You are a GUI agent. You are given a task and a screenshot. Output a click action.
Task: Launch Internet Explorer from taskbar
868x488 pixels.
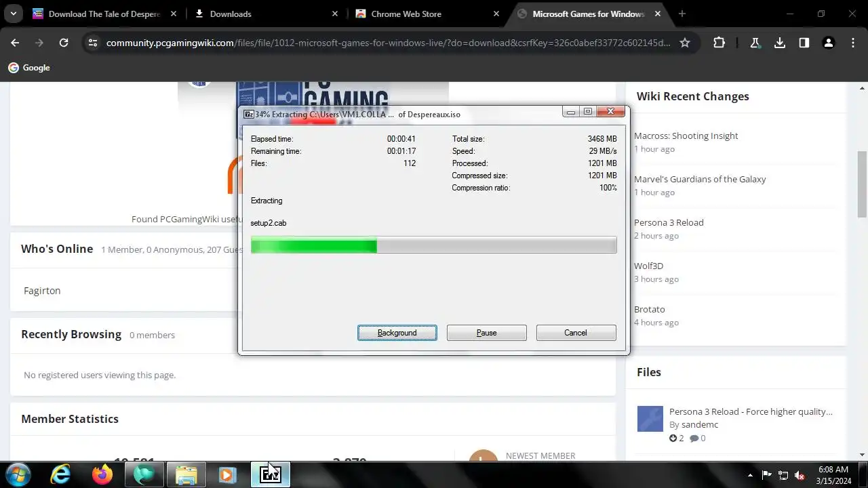click(x=61, y=474)
